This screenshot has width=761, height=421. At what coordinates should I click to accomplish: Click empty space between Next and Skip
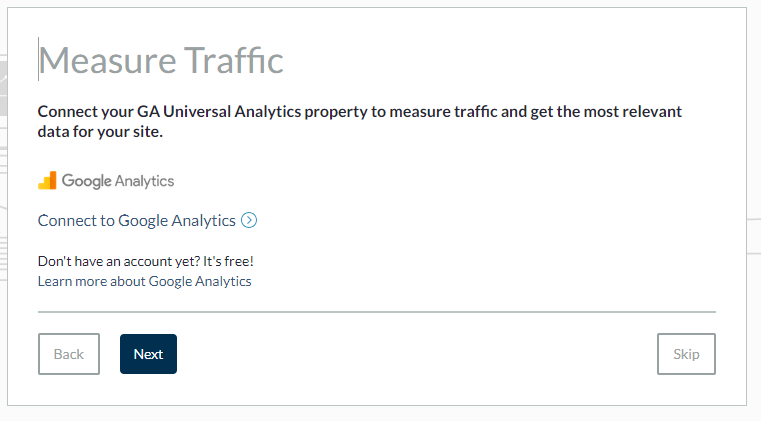click(x=416, y=354)
